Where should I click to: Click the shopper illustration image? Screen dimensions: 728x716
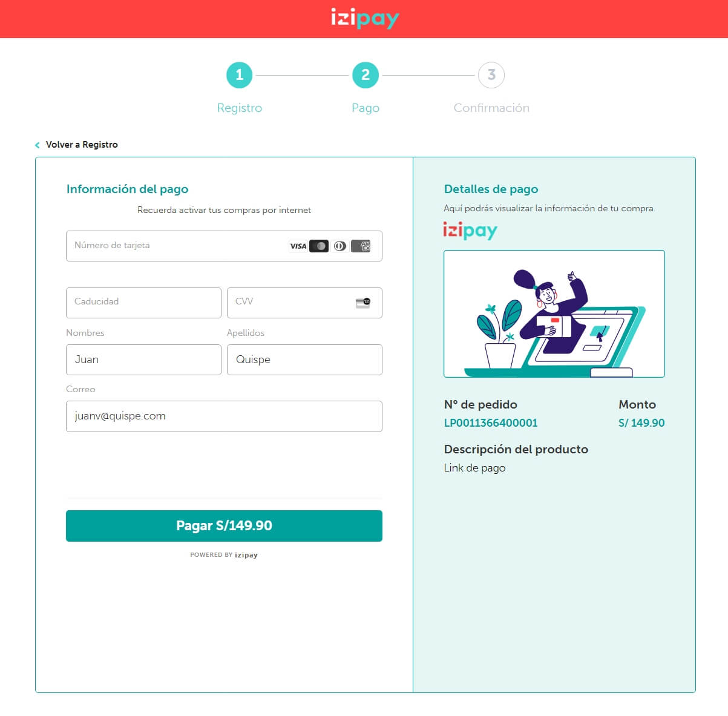[x=554, y=314]
